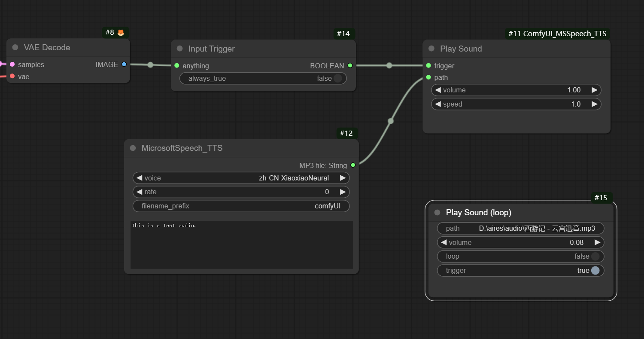The height and width of the screenshot is (339, 644).
Task: Click the #15 badge above Play Sound (loop)
Action: coord(601,198)
